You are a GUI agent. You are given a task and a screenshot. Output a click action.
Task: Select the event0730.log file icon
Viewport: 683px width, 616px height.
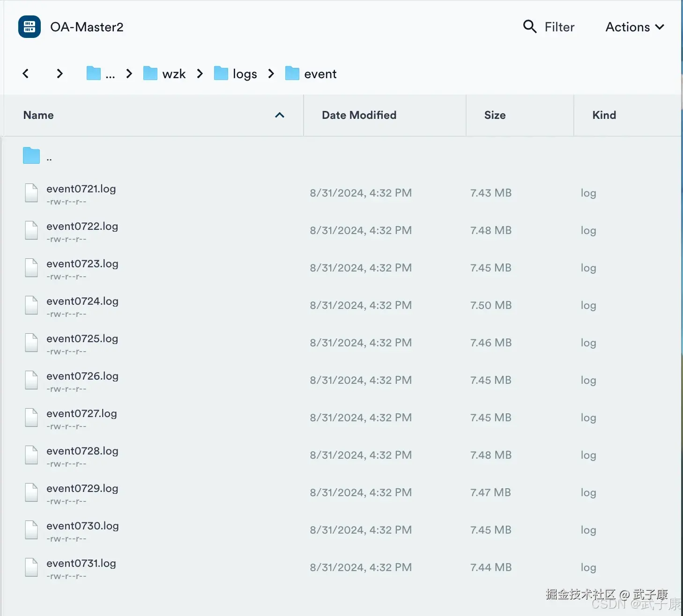point(31,530)
